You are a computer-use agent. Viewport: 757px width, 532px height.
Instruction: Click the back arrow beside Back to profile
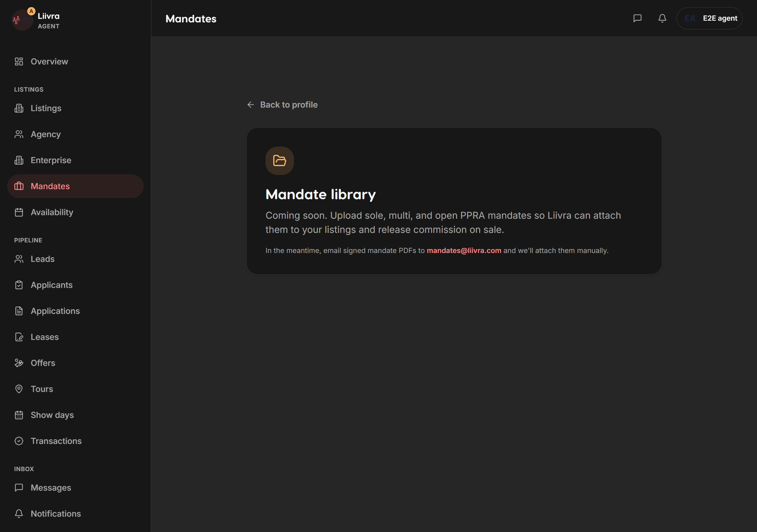tap(250, 105)
